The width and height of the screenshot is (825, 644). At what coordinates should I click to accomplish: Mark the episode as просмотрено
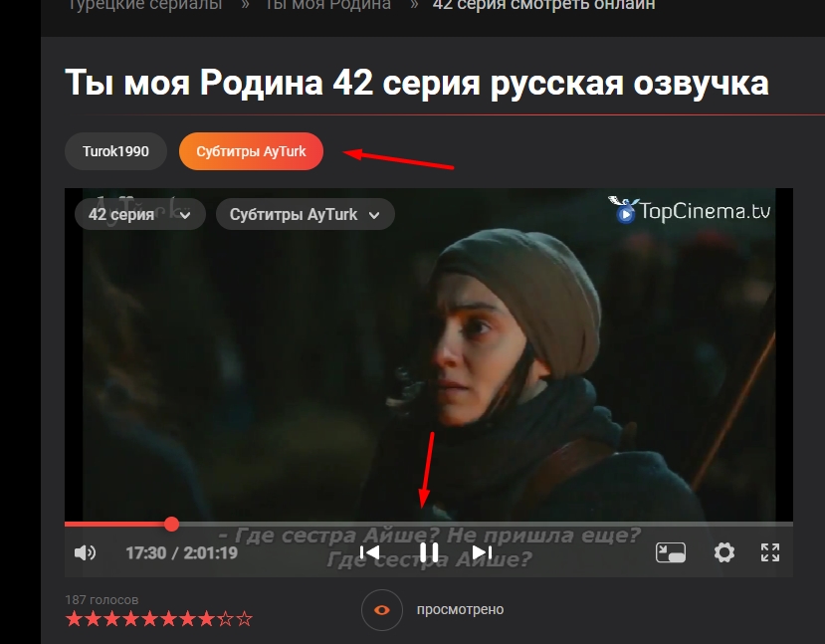click(x=460, y=609)
